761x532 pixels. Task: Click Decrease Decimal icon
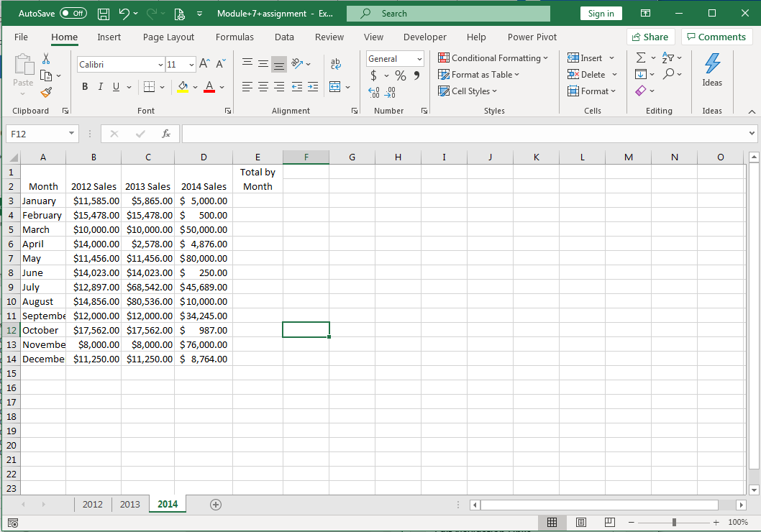click(390, 92)
